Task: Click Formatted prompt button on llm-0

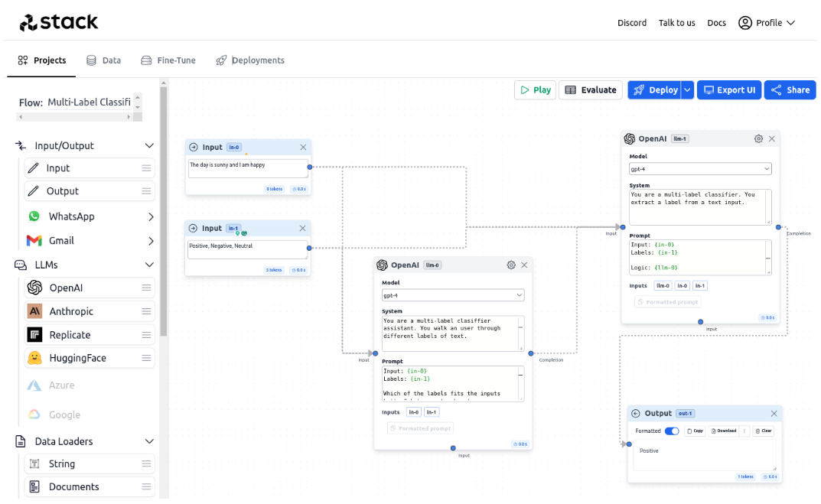Action: (421, 428)
